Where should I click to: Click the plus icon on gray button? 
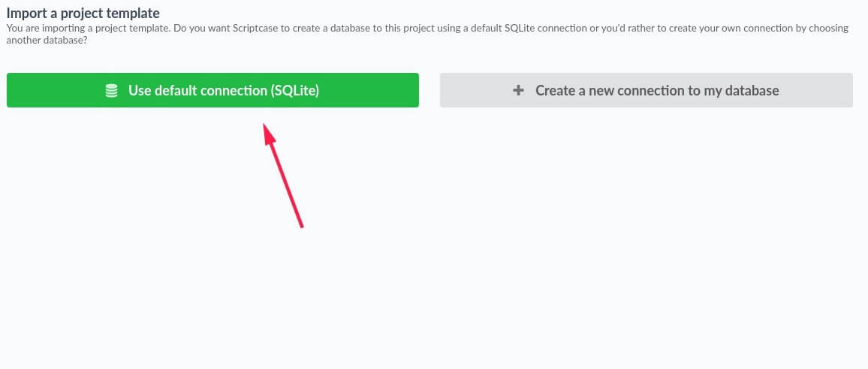pyautogui.click(x=518, y=91)
